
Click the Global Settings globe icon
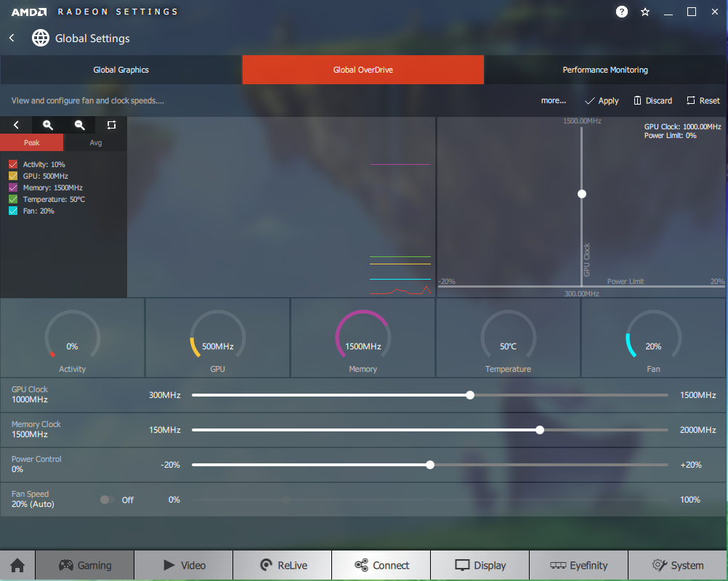coord(41,38)
